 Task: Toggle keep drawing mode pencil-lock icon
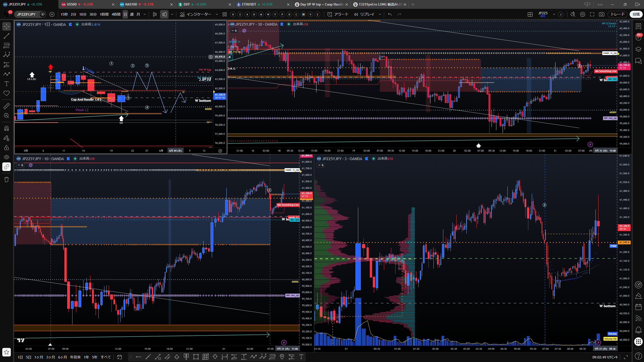point(7,138)
